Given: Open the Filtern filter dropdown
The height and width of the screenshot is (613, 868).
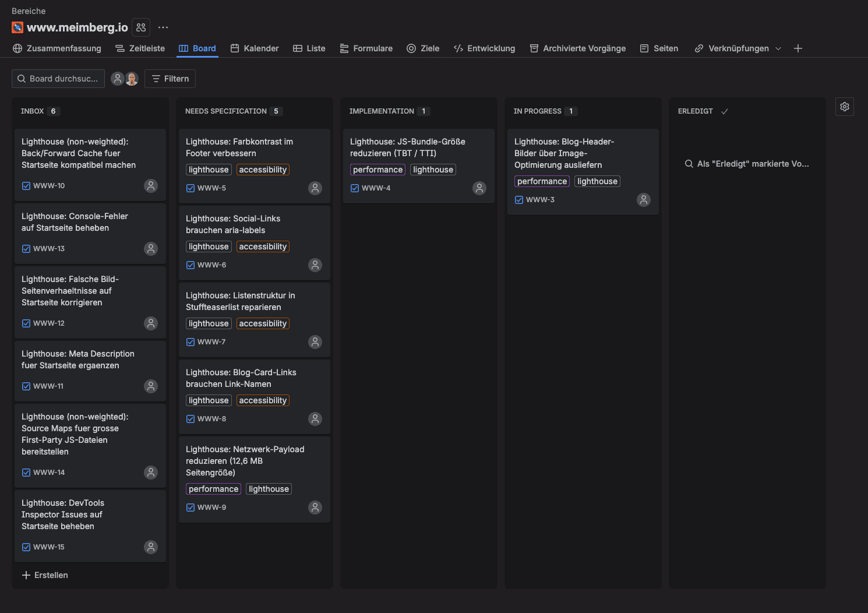Looking at the screenshot, I should [170, 79].
